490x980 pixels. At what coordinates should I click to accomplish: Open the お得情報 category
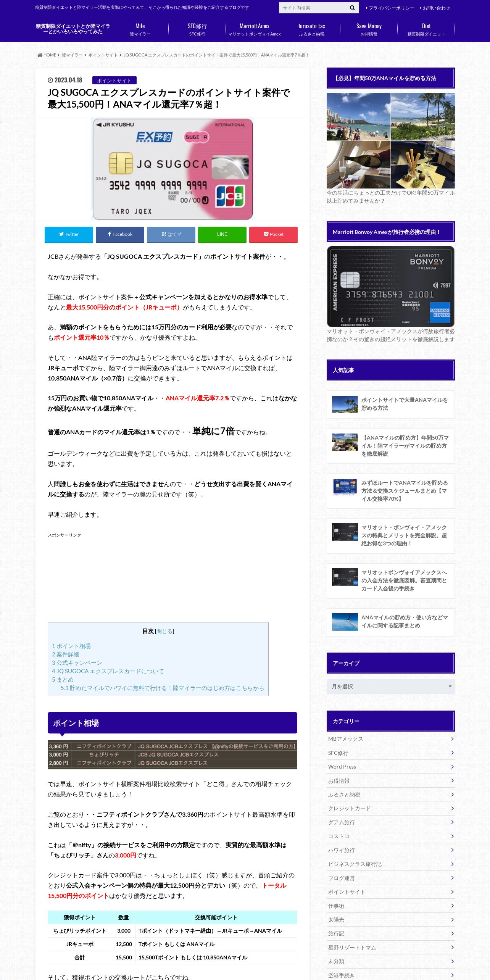point(390,781)
